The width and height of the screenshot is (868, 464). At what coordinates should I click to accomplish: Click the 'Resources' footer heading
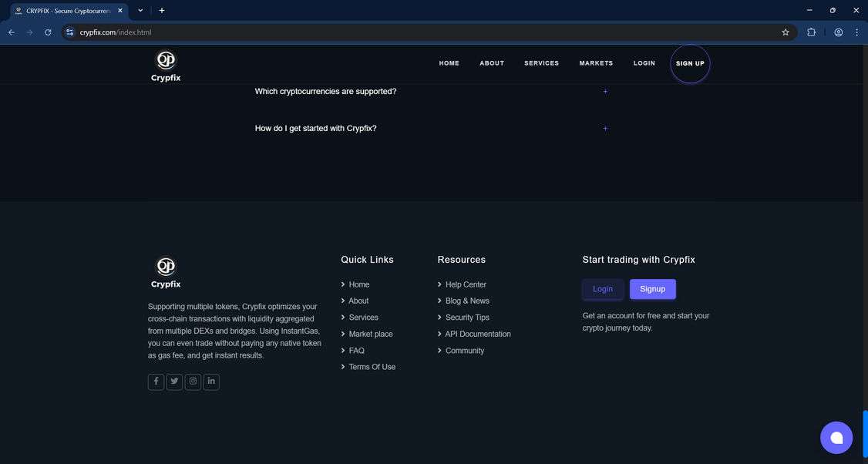[462, 260]
